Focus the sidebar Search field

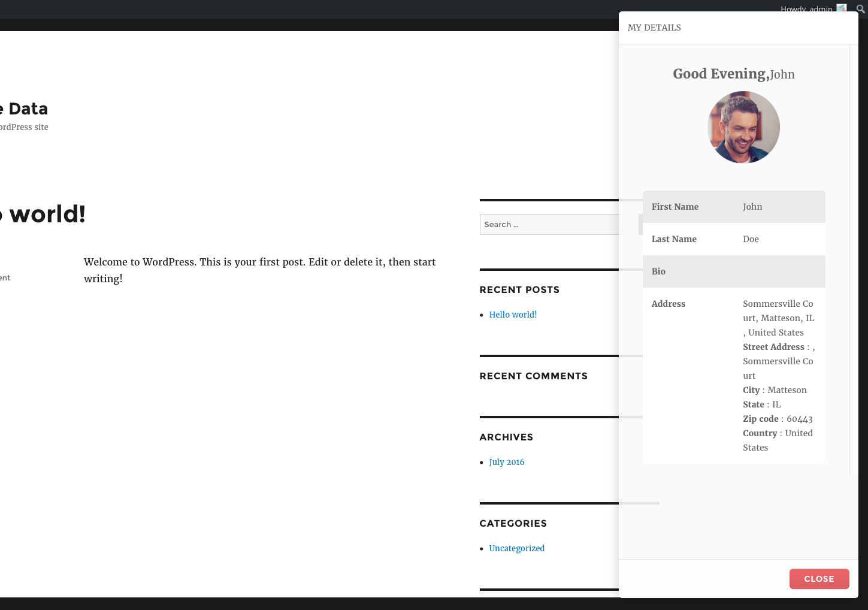(x=549, y=225)
